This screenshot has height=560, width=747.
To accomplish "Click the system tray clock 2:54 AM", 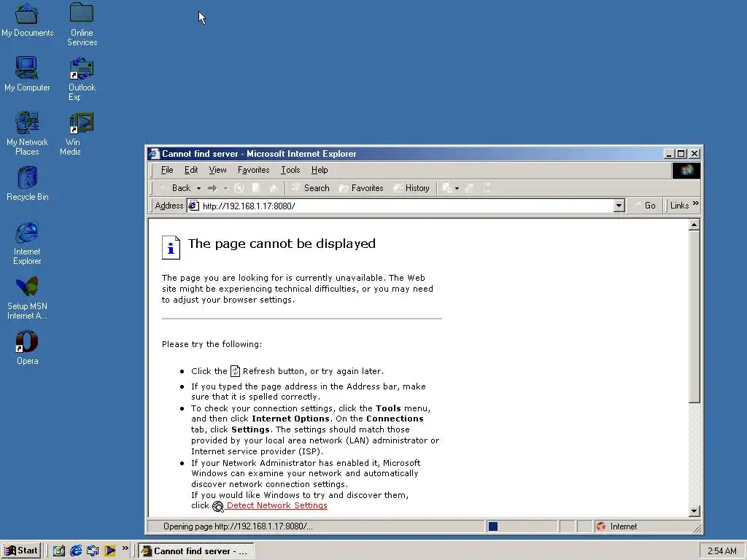I will (721, 551).
